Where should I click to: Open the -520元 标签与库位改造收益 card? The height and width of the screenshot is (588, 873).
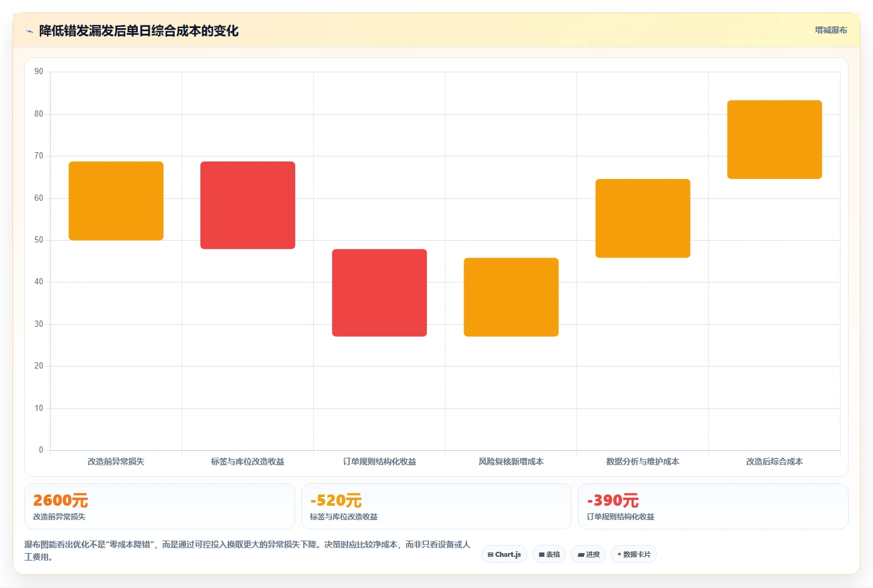[436, 506]
